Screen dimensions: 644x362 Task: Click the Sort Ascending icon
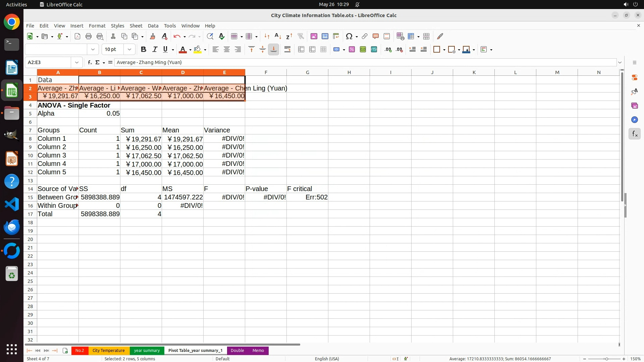278,37
